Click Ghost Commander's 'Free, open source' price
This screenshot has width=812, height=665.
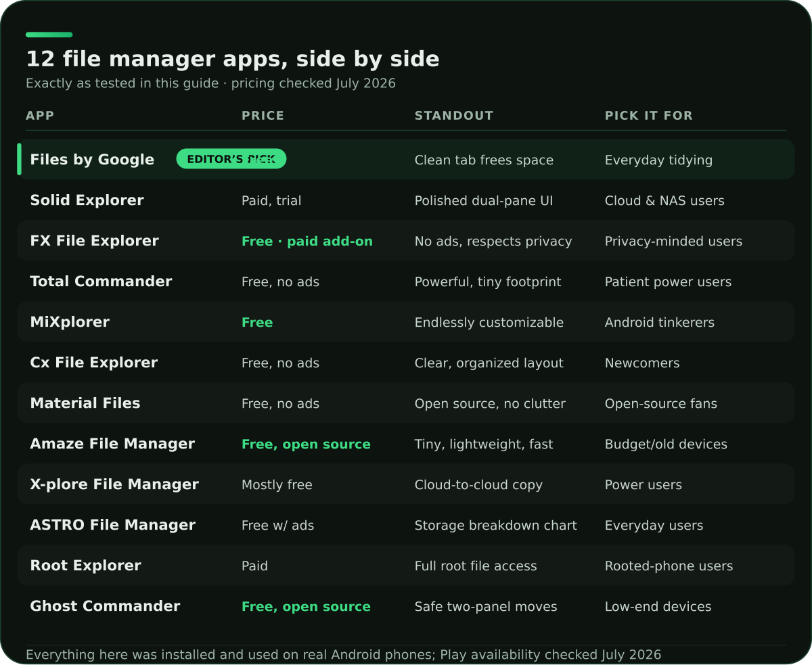click(306, 607)
